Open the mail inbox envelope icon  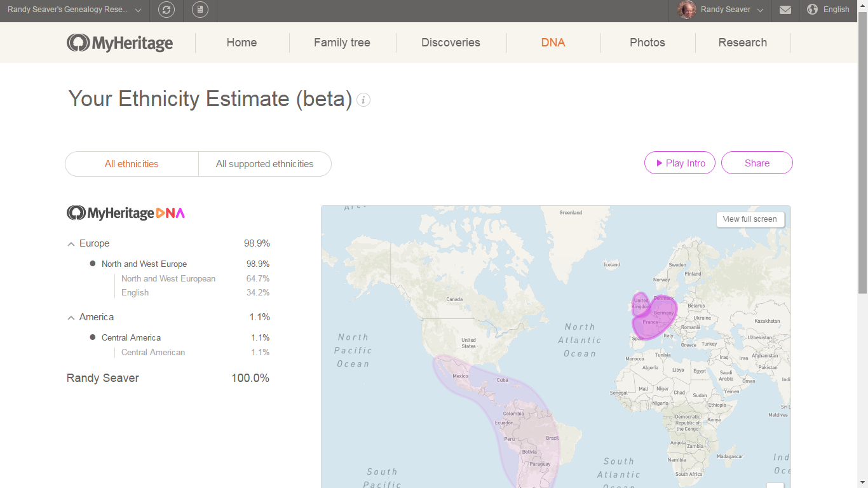tap(785, 10)
